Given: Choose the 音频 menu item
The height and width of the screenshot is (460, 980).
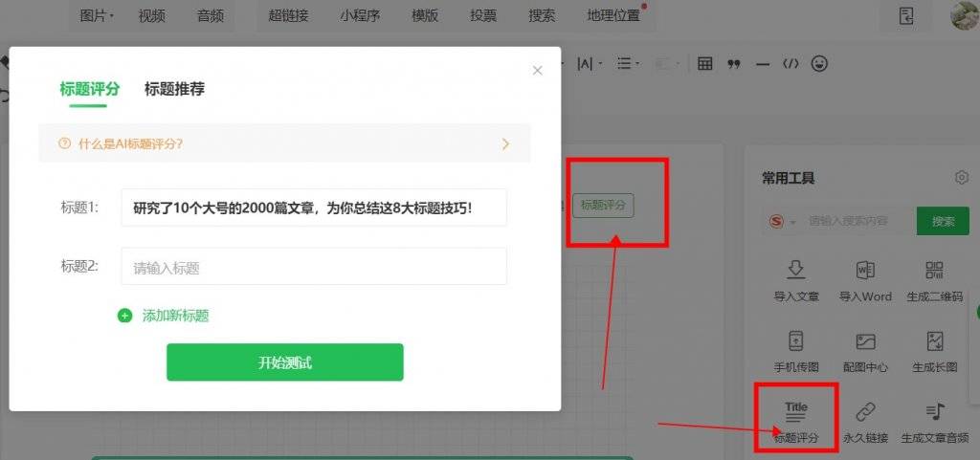Looking at the screenshot, I should [211, 15].
